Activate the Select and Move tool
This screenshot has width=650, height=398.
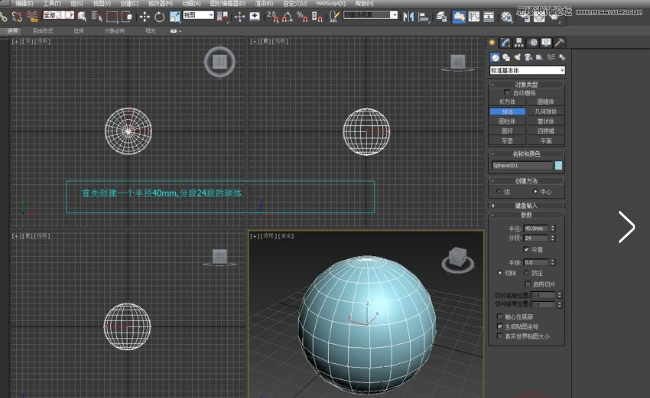[x=144, y=17]
